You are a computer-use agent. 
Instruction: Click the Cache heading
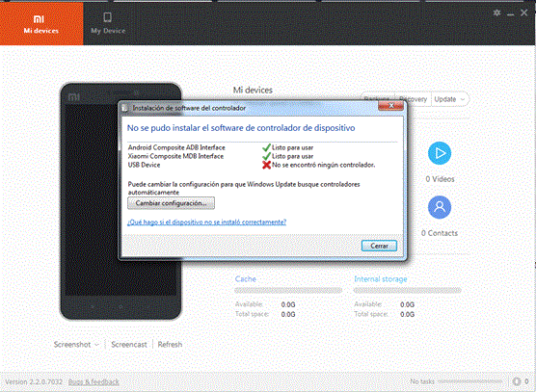click(x=246, y=279)
